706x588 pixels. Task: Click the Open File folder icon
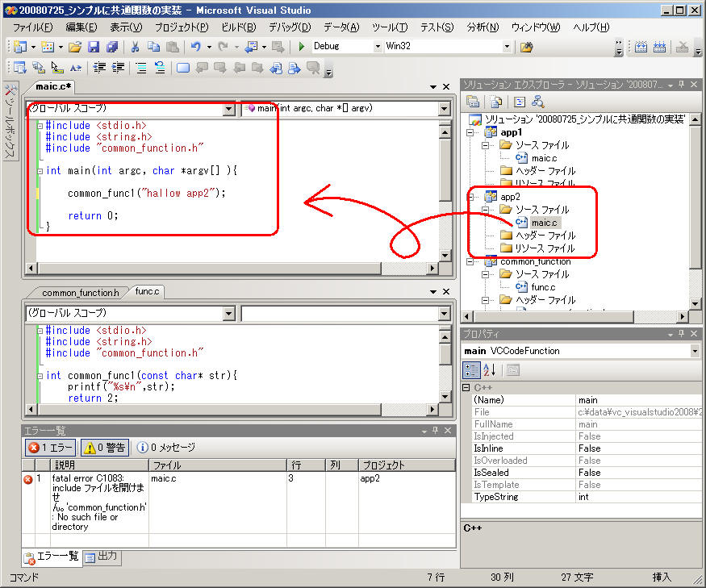(74, 47)
